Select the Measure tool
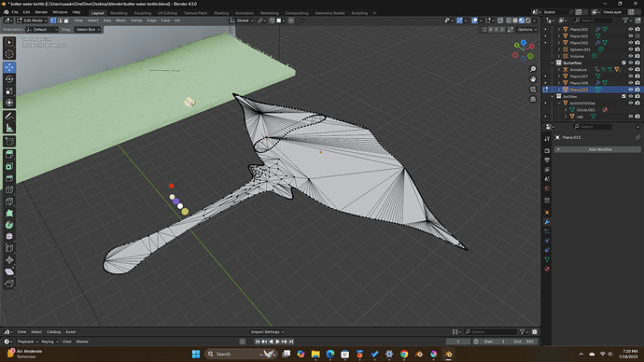This screenshot has width=644, height=362. [x=9, y=128]
